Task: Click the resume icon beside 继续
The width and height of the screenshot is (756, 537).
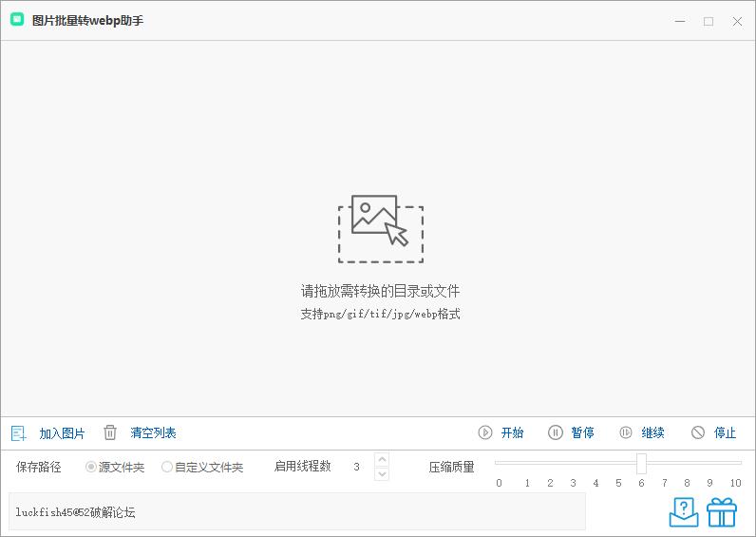Action: click(625, 432)
